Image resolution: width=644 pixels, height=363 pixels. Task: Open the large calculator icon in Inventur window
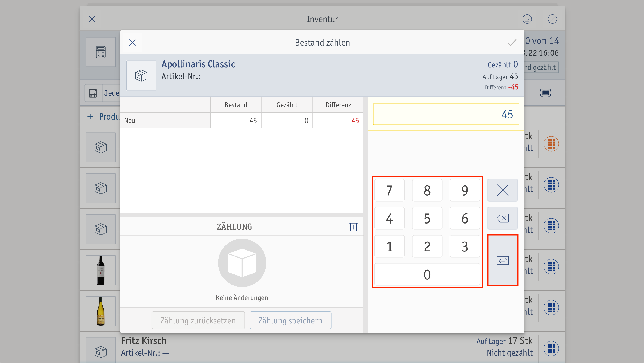point(101,52)
